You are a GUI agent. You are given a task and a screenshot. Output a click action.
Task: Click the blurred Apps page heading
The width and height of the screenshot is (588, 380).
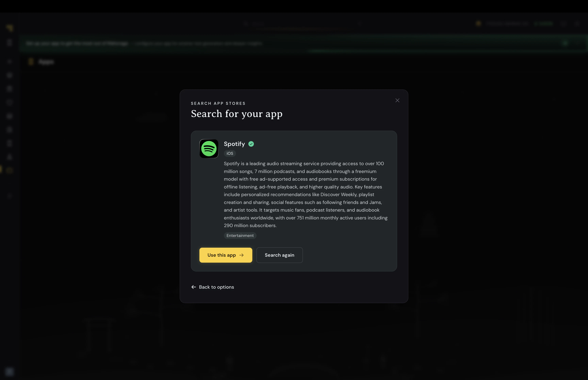click(46, 62)
